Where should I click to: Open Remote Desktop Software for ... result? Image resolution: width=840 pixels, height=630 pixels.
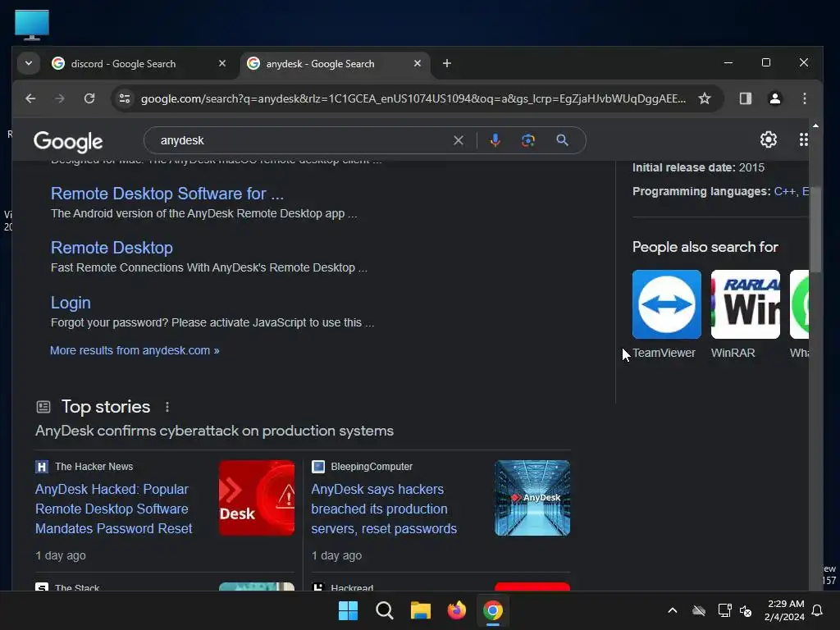(167, 194)
